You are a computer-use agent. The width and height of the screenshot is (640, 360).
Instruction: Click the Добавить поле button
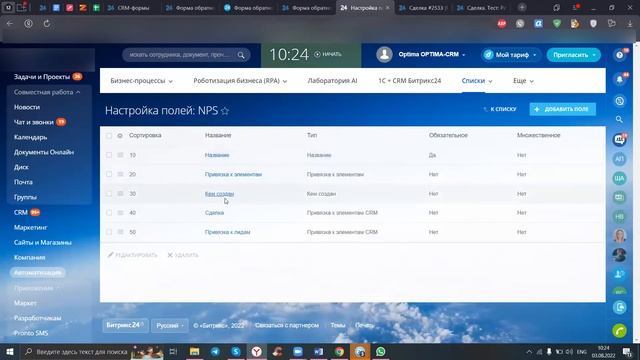[x=562, y=109]
